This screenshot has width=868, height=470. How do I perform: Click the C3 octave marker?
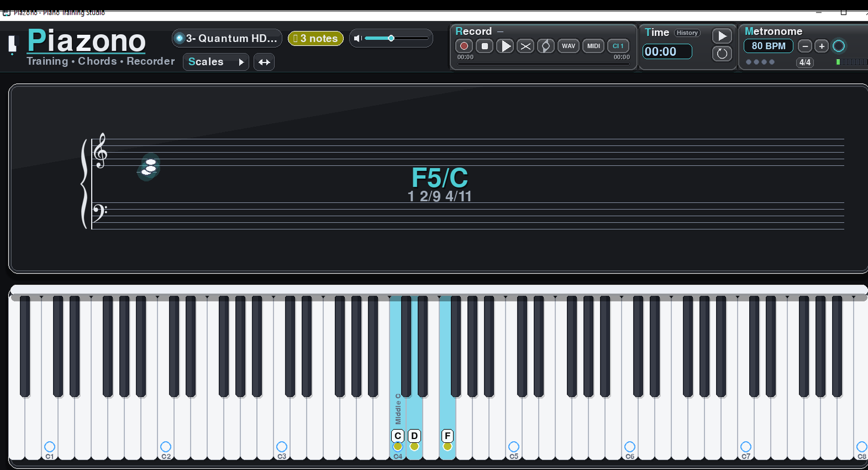click(x=282, y=447)
